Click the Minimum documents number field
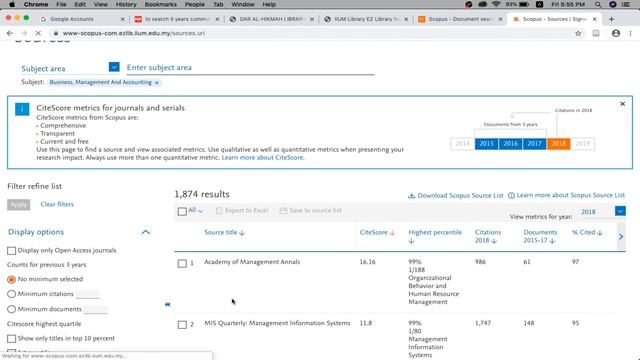 coord(96,309)
